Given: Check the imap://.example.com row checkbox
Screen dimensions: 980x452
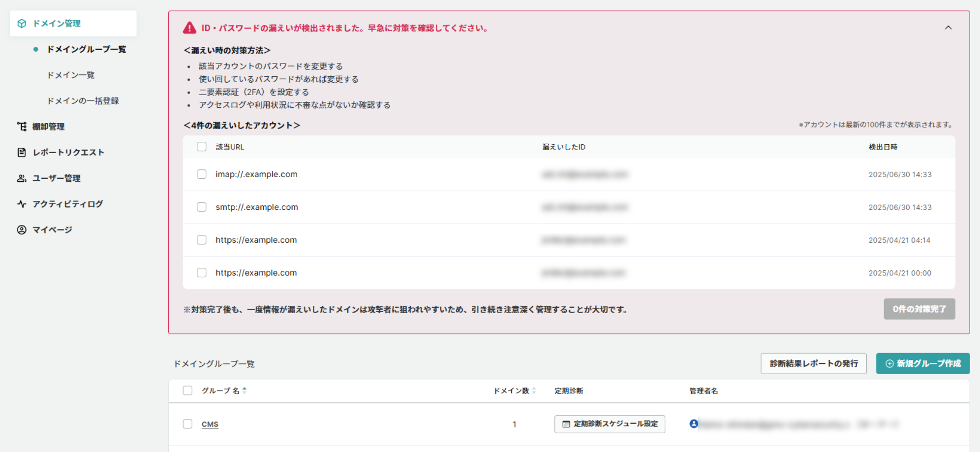Looking at the screenshot, I should 202,174.
